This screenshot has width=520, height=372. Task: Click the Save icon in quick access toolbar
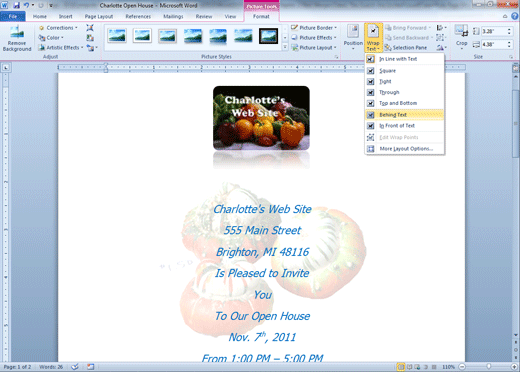pos(17,5)
